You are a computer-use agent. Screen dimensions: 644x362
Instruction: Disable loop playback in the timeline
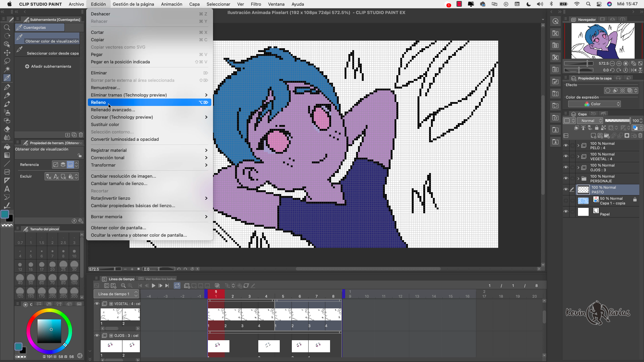(x=177, y=286)
